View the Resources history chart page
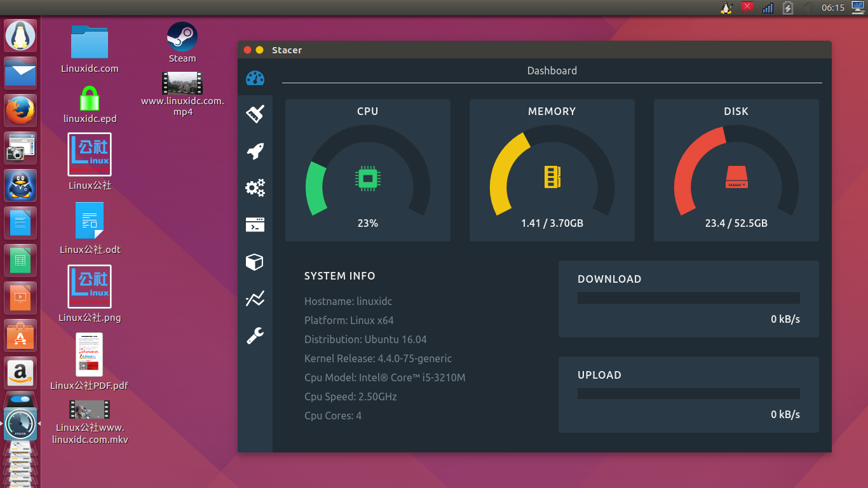 pyautogui.click(x=255, y=299)
